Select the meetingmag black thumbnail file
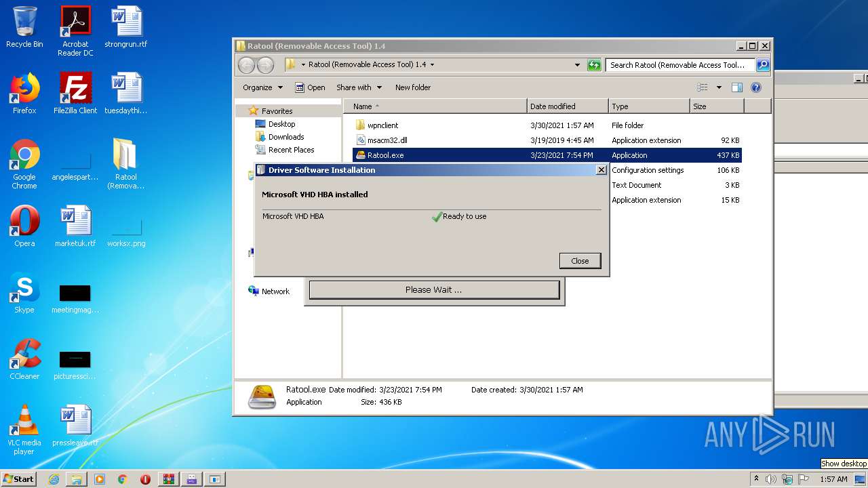The height and width of the screenshot is (488, 868). 75,298
